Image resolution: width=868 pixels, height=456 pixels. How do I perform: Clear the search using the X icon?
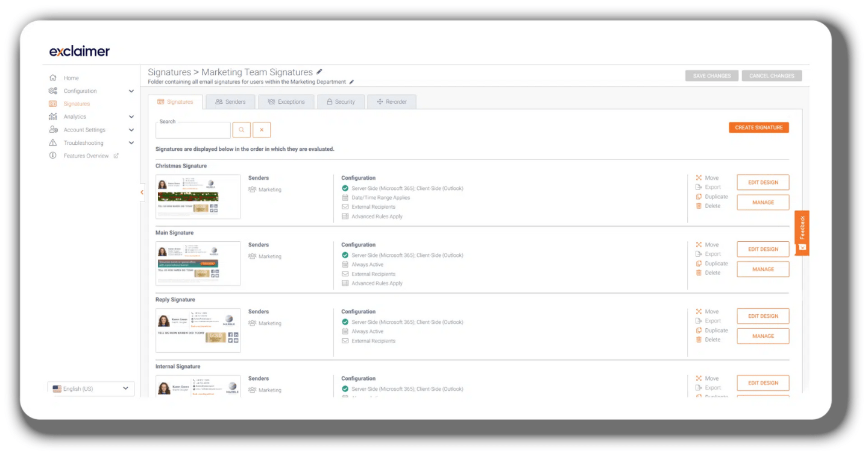pos(261,130)
